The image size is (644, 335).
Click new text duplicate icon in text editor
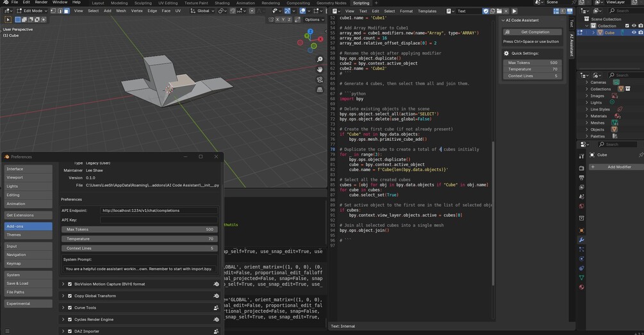click(492, 11)
